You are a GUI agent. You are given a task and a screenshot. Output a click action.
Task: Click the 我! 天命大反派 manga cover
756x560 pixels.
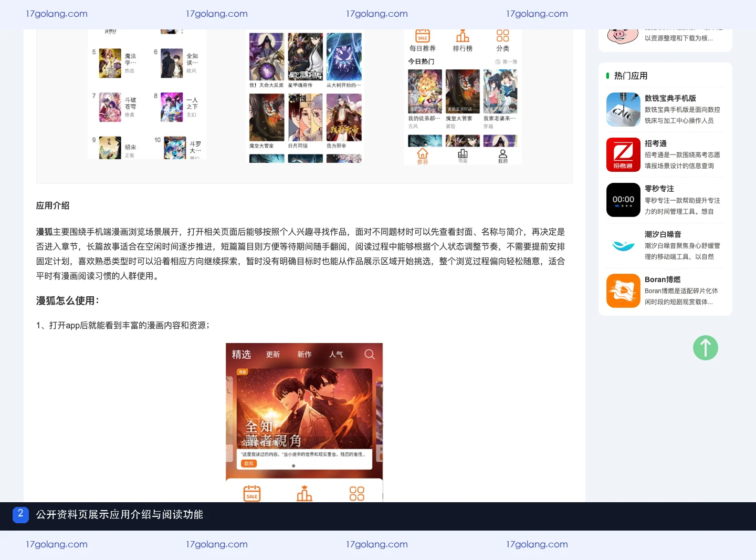pos(267,57)
